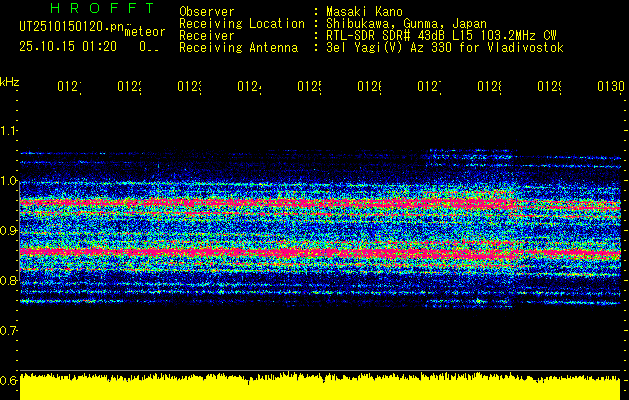
Task: Click the 0128 time marker
Action: click(x=489, y=87)
